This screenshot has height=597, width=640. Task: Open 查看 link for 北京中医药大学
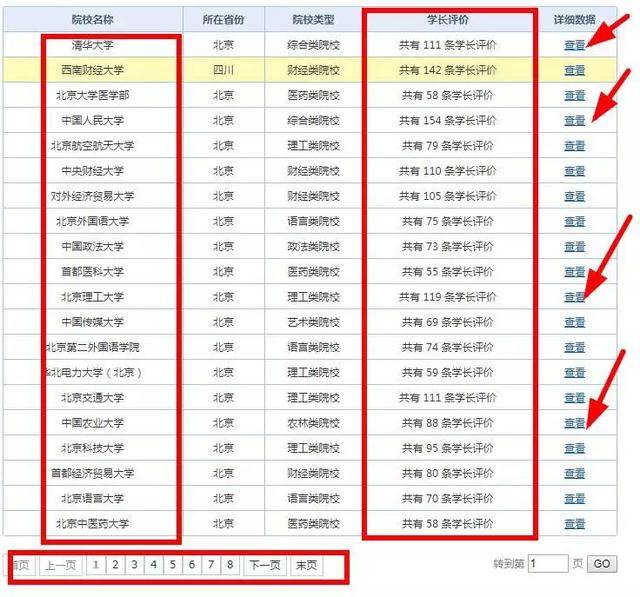(x=574, y=524)
